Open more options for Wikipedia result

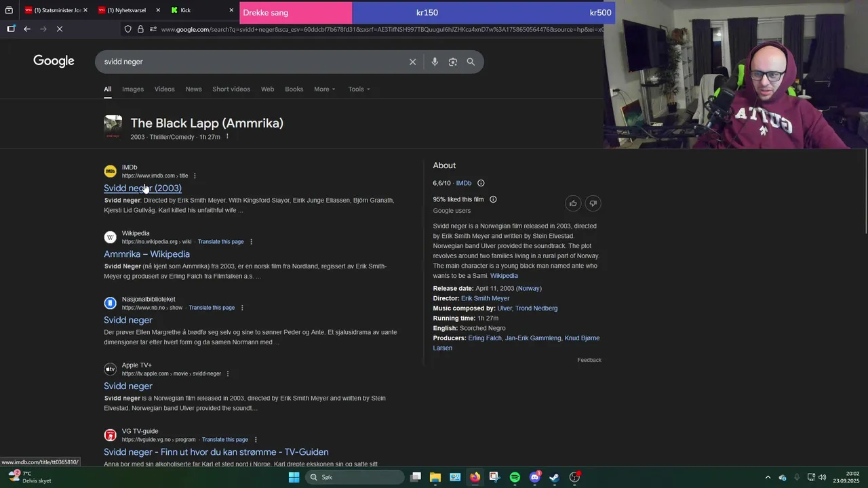click(251, 242)
